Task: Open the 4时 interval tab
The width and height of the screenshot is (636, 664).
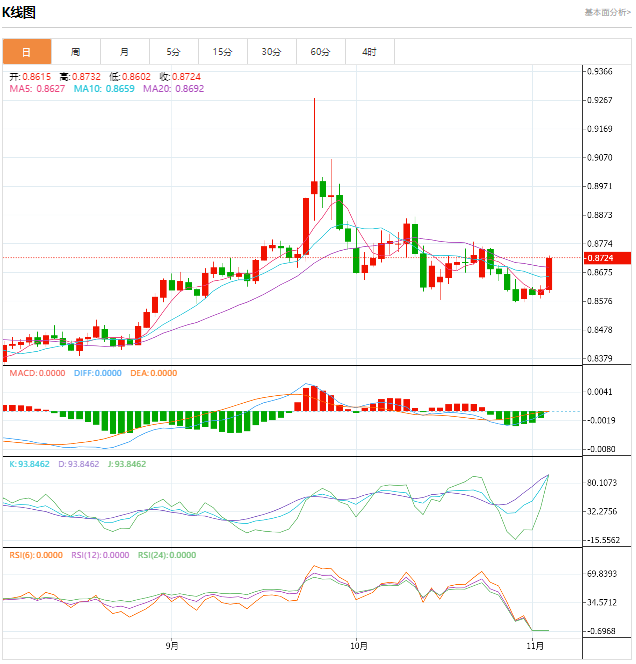Action: tap(370, 52)
